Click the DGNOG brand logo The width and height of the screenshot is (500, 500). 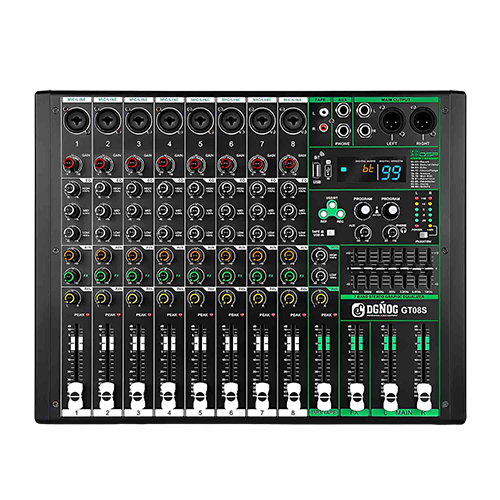375,310
